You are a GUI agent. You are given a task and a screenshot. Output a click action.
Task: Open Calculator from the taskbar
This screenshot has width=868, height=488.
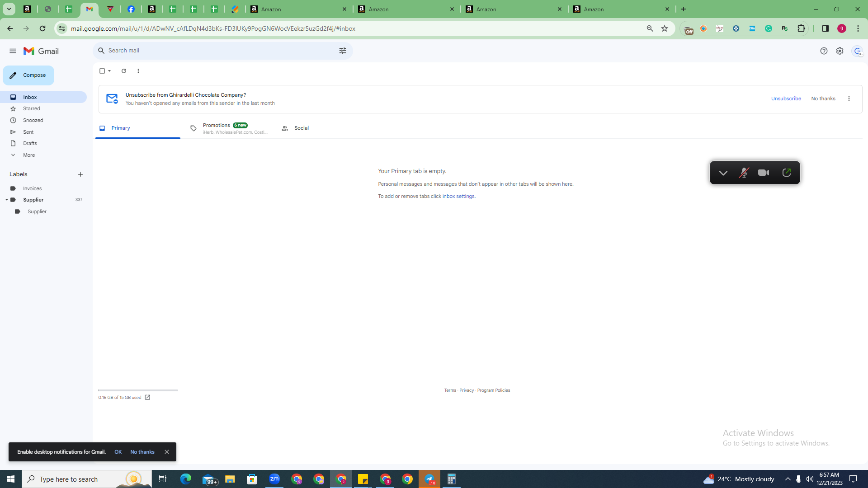click(x=451, y=479)
